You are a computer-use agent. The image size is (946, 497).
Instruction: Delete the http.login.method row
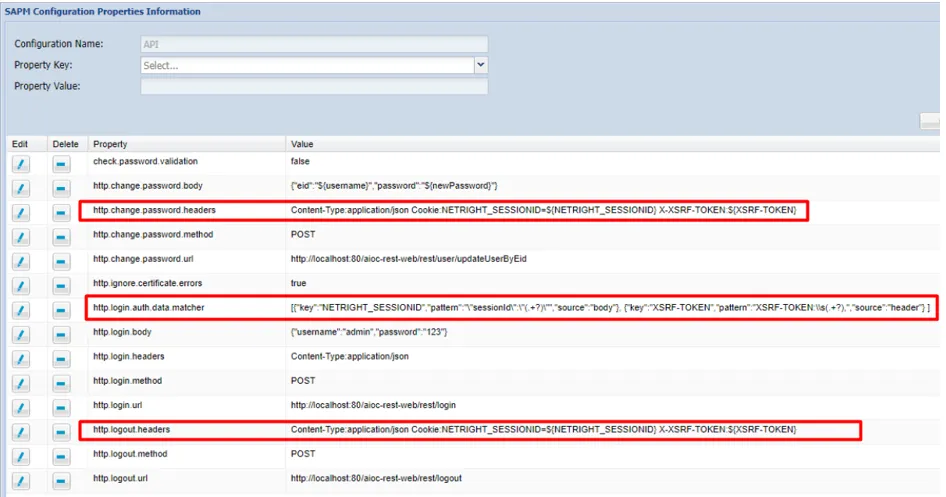(x=61, y=384)
